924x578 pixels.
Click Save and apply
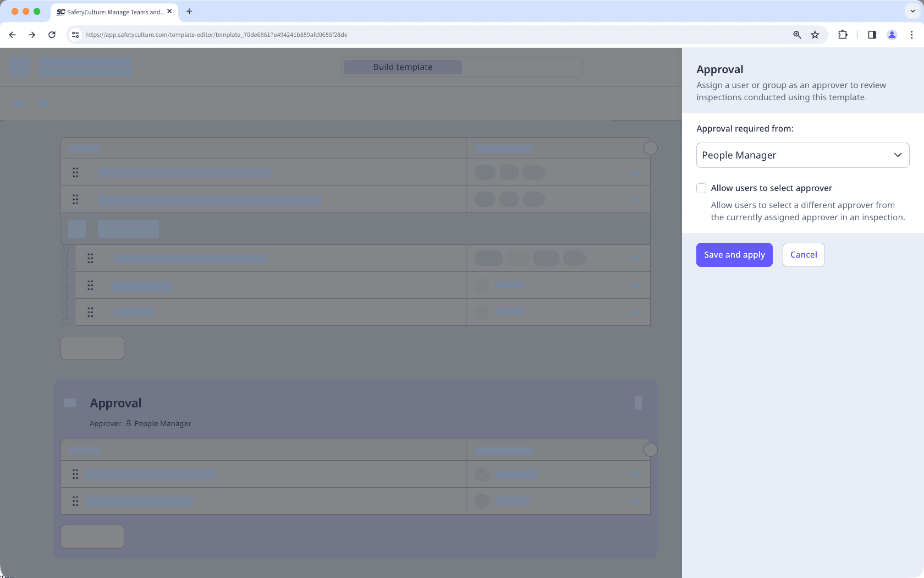coord(734,254)
